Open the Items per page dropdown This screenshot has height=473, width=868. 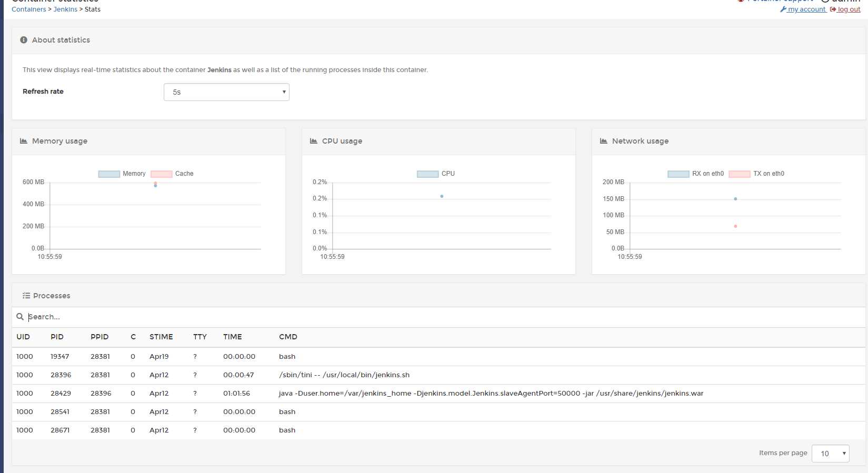[x=831, y=454]
